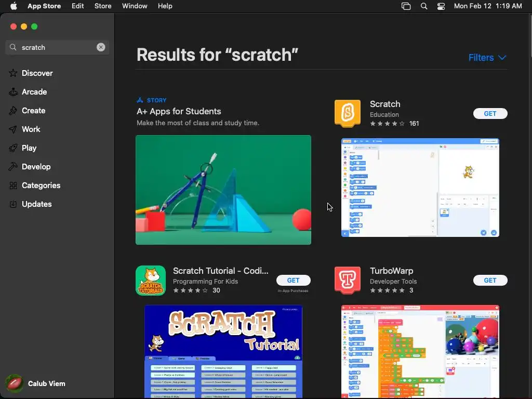Get the Scratch Education app
This screenshot has height=399, width=532.
[490, 114]
